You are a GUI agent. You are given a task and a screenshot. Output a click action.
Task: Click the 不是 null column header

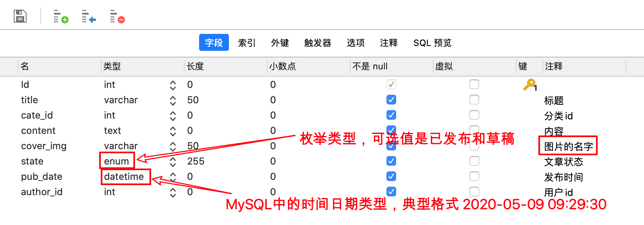(x=392, y=66)
